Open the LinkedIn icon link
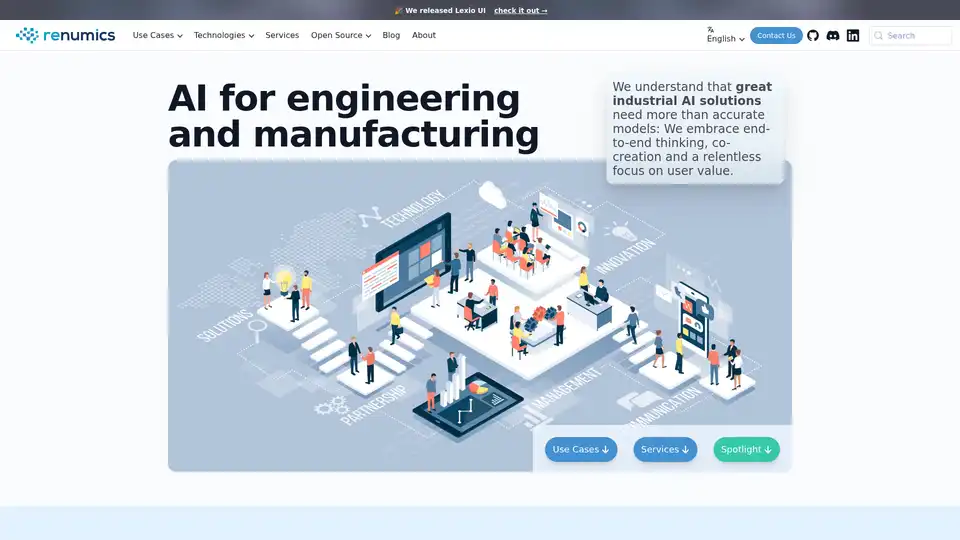The height and width of the screenshot is (540, 960). (853, 35)
